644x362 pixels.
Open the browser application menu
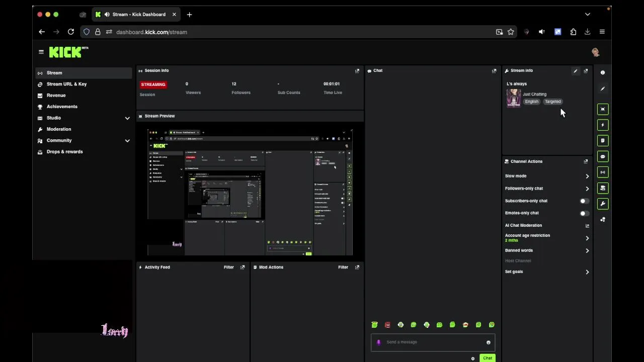pos(602,32)
